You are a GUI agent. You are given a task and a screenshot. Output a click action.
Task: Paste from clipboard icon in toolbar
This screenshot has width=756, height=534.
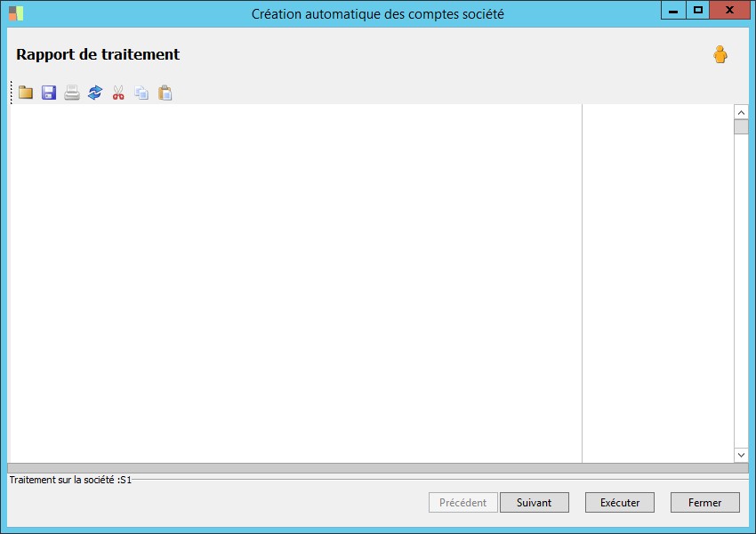165,93
